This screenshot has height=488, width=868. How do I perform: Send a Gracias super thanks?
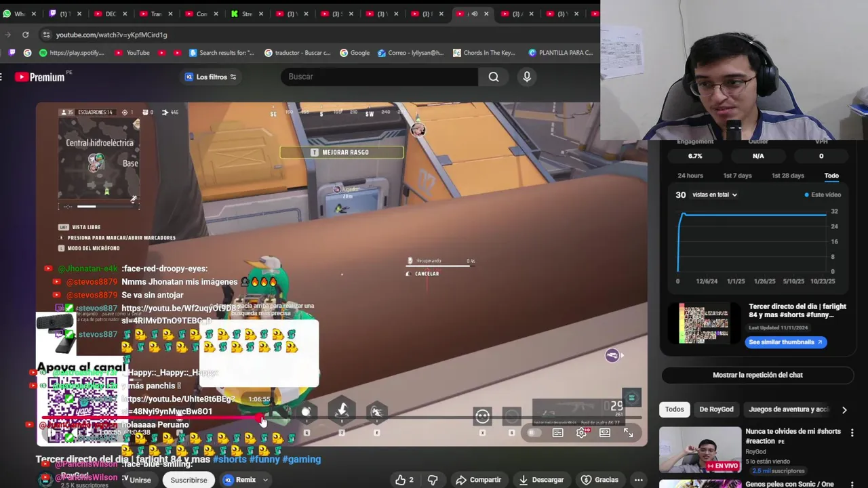599,480
